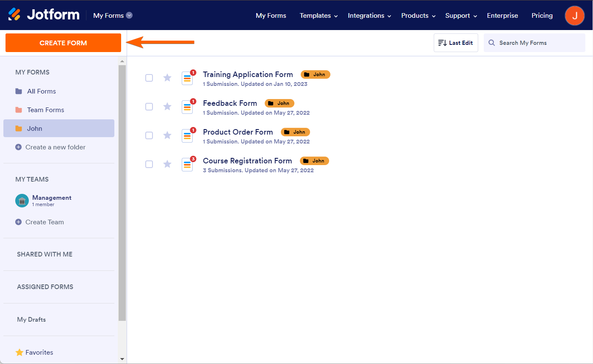The image size is (593, 364).
Task: Click the Course Registration Form icon
Action: 187,165
